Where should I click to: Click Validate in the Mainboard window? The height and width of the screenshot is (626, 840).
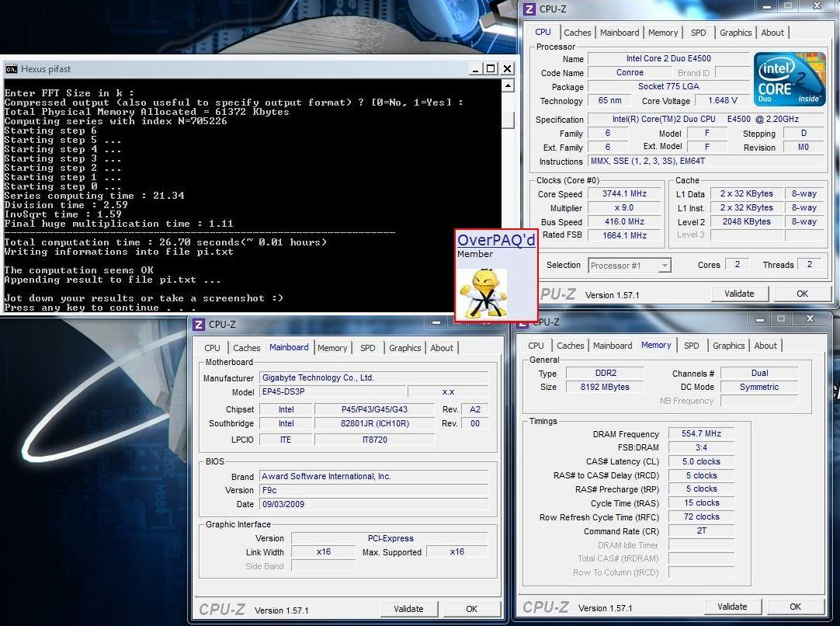point(408,609)
